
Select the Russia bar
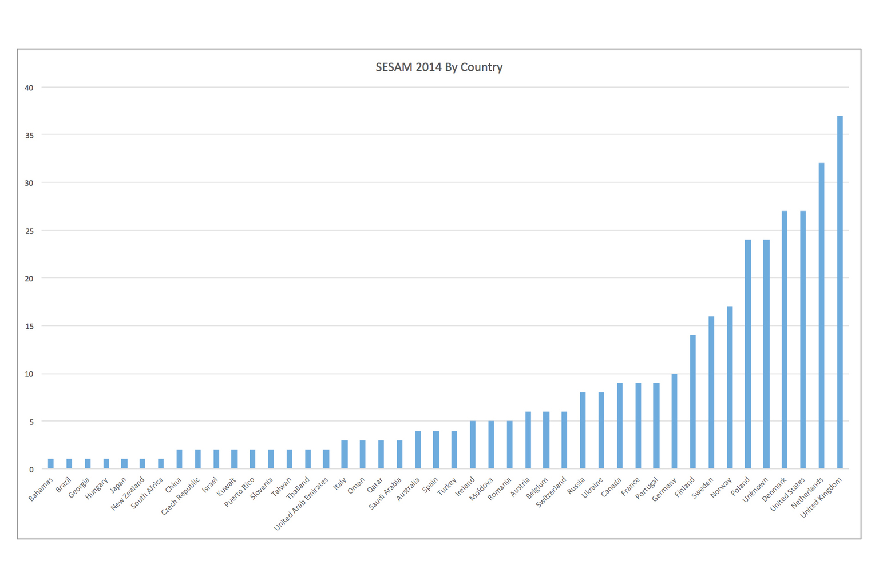(x=583, y=430)
